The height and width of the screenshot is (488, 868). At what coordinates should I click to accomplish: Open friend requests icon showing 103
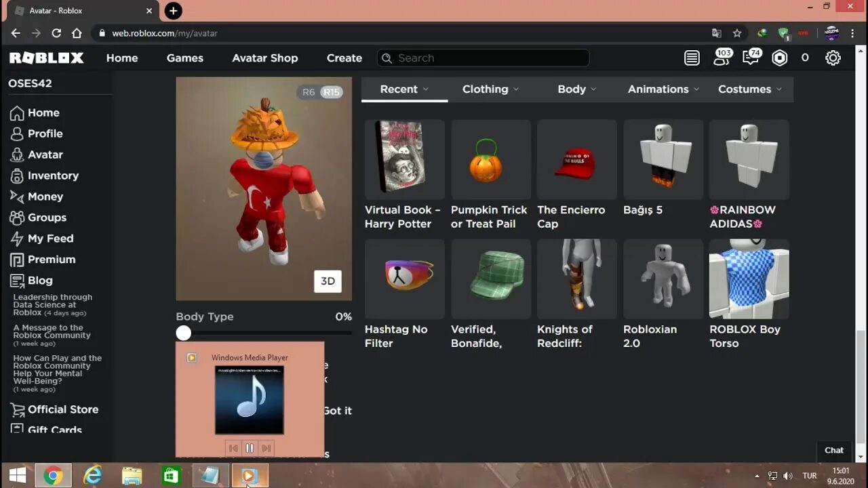(722, 57)
